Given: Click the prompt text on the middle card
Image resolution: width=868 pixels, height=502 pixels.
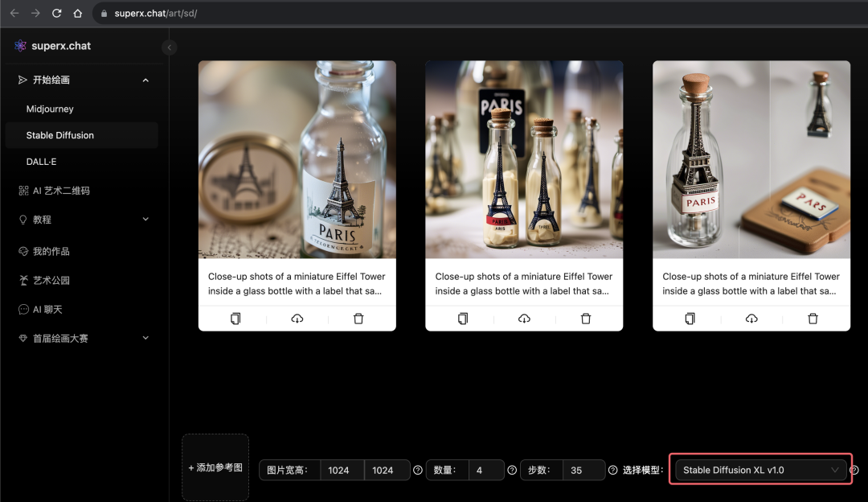Looking at the screenshot, I should coord(524,284).
